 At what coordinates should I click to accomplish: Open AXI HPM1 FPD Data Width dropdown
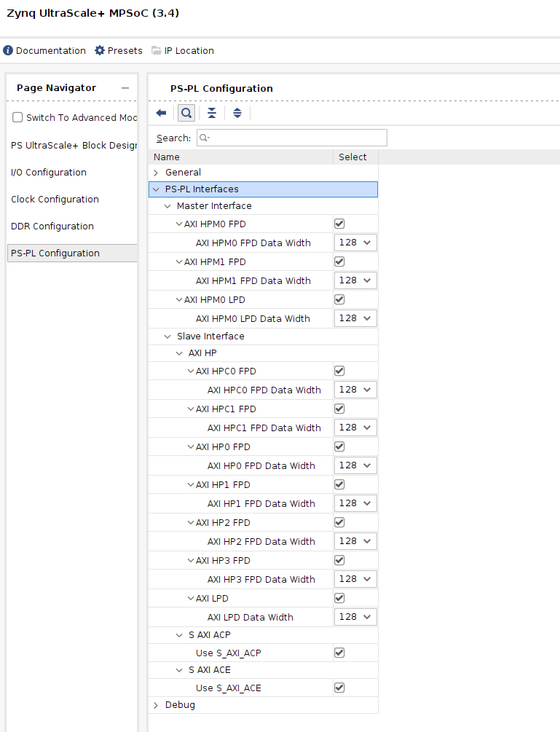tap(355, 280)
